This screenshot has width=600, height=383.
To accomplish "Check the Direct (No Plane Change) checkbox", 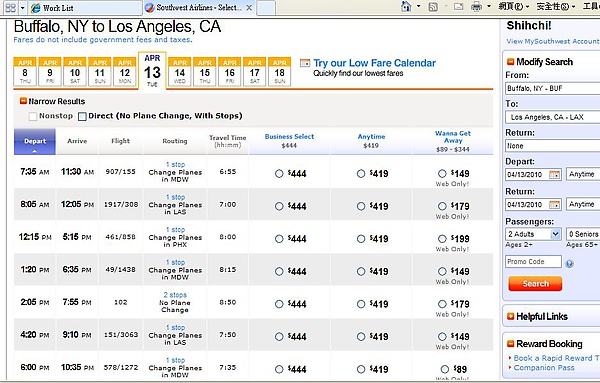I will pyautogui.click(x=82, y=116).
